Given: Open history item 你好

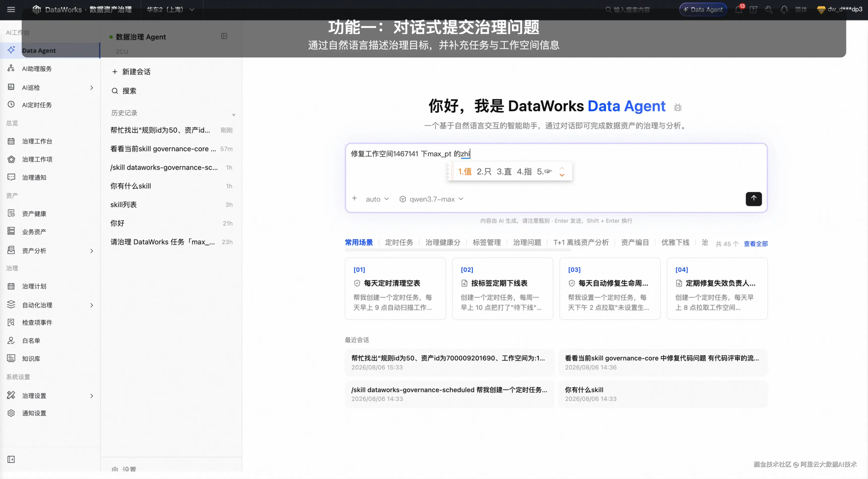Looking at the screenshot, I should pos(172,223).
